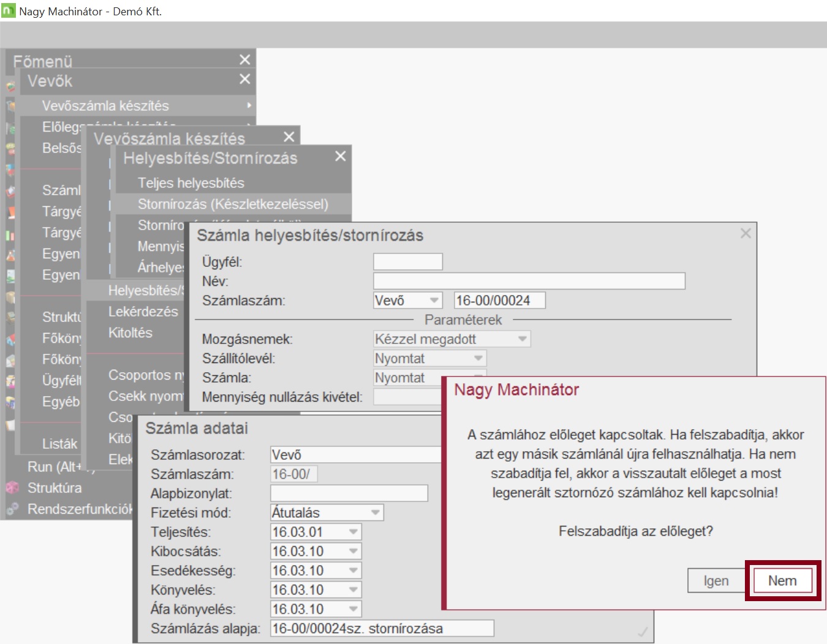Click the Név input field

529,281
